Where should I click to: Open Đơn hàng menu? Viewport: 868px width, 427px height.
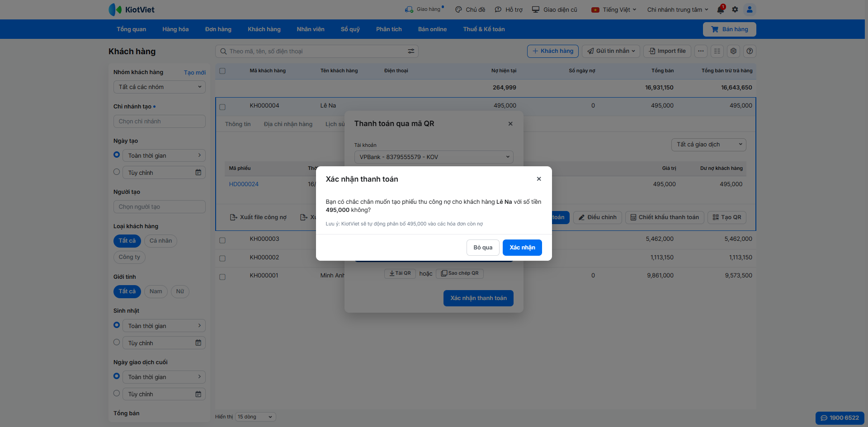point(218,29)
